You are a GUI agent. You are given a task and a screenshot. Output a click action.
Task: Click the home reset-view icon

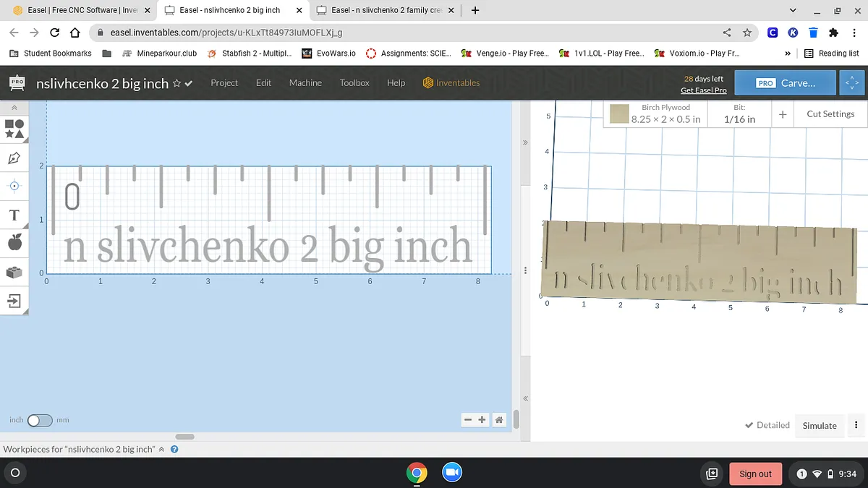(499, 420)
